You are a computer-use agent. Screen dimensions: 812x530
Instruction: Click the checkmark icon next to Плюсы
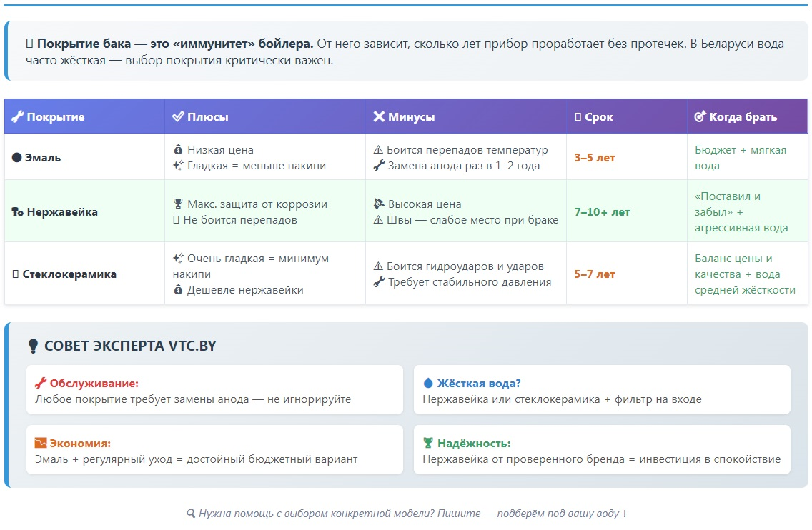(179, 117)
